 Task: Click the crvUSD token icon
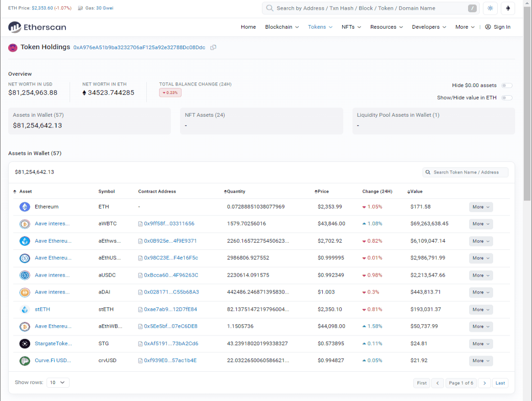pos(25,361)
